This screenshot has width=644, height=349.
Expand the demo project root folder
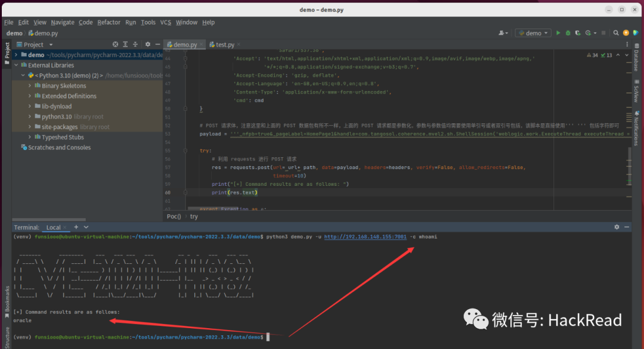coord(16,55)
